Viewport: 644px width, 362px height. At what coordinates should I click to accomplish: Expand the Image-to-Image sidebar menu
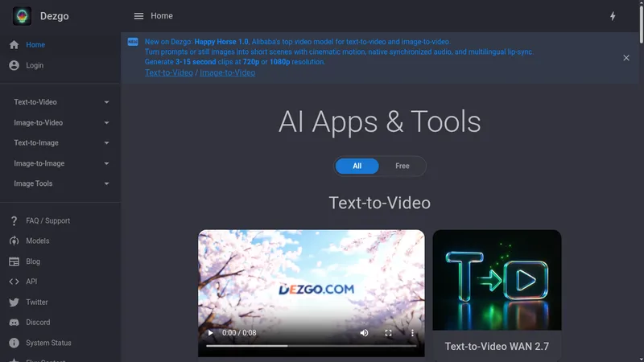60,163
